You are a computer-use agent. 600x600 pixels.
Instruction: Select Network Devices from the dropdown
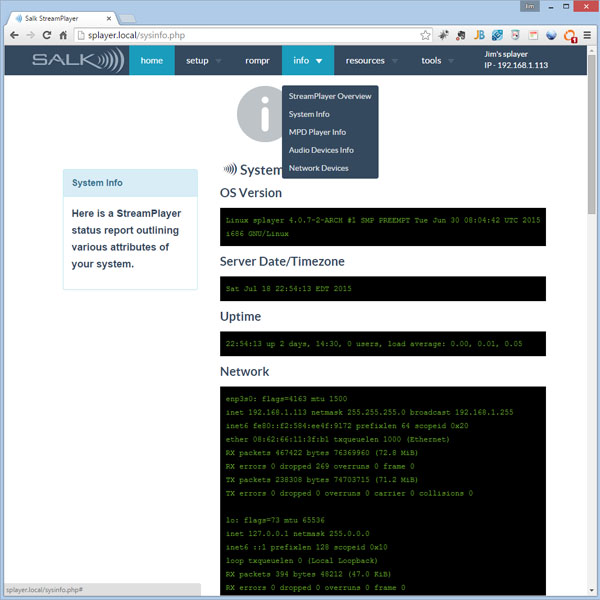[x=318, y=168]
